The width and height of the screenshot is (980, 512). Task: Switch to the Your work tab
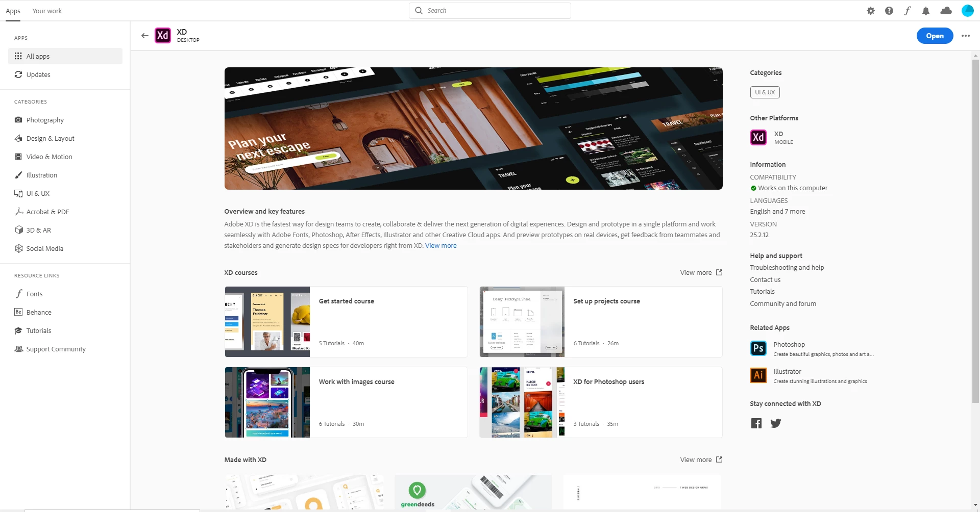[x=47, y=11]
